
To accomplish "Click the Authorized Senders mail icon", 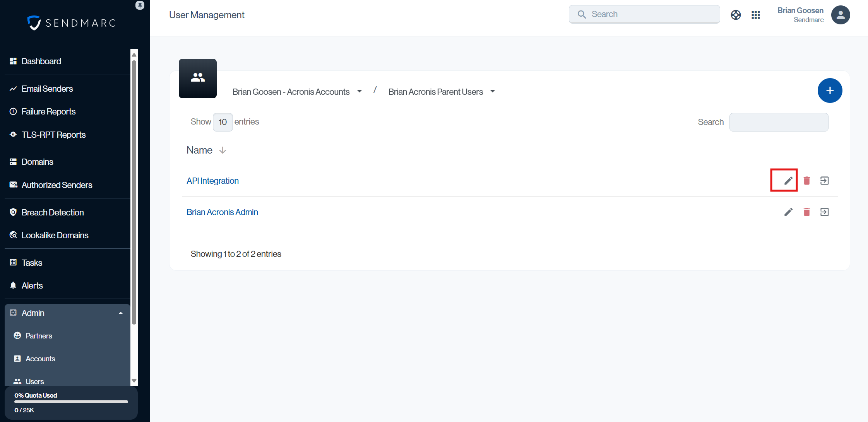I will [13, 185].
